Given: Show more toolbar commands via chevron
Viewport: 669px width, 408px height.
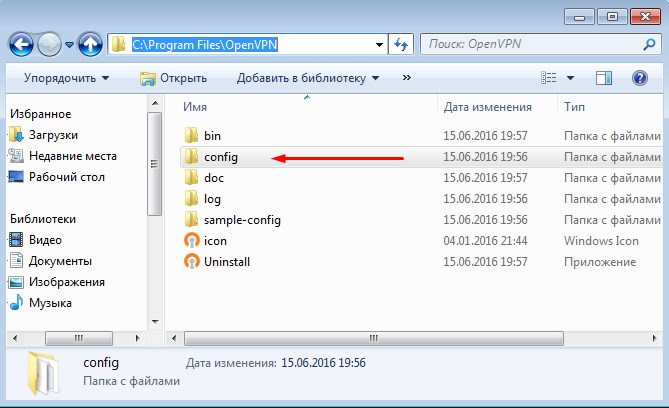Looking at the screenshot, I should [x=407, y=78].
